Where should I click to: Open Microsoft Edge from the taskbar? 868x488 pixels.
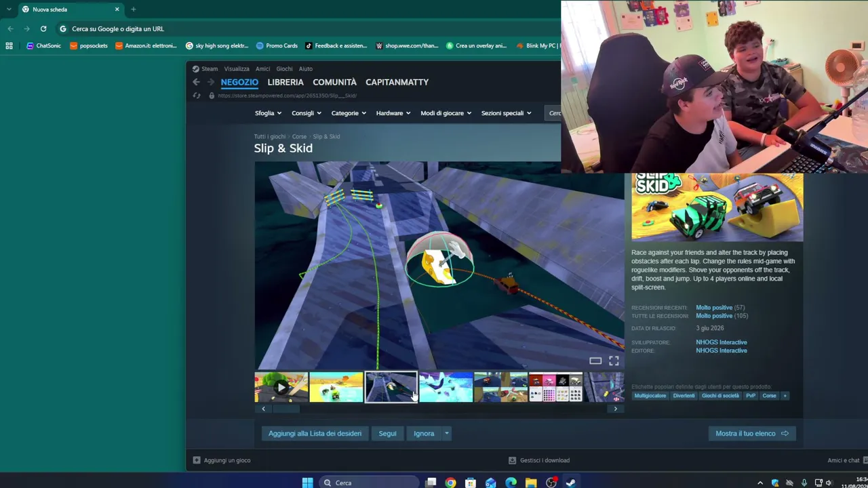click(511, 483)
